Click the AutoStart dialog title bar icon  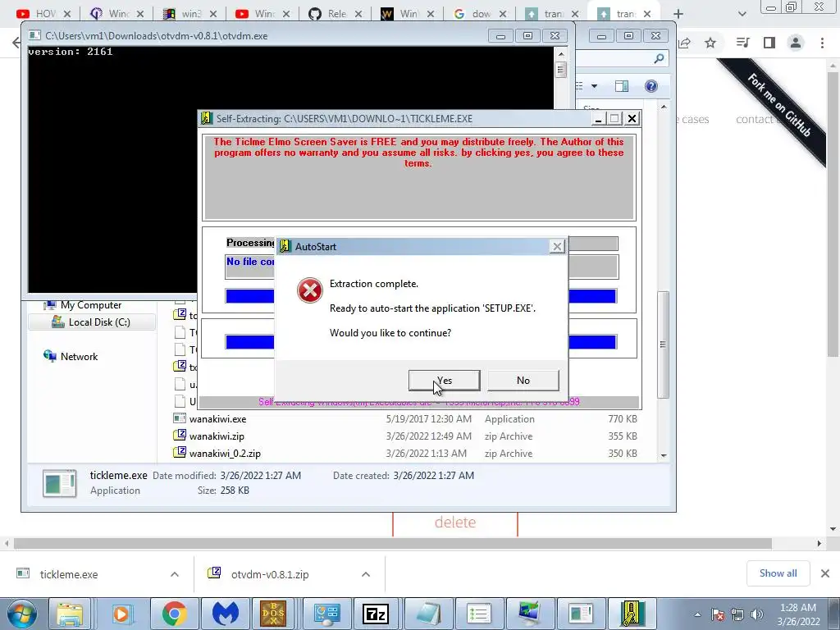(285, 246)
